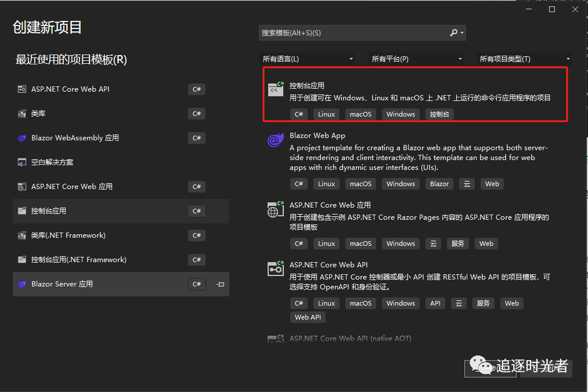Click the Blazor WebAssembly 应用 icon
This screenshot has height=392, width=588.
click(22, 138)
